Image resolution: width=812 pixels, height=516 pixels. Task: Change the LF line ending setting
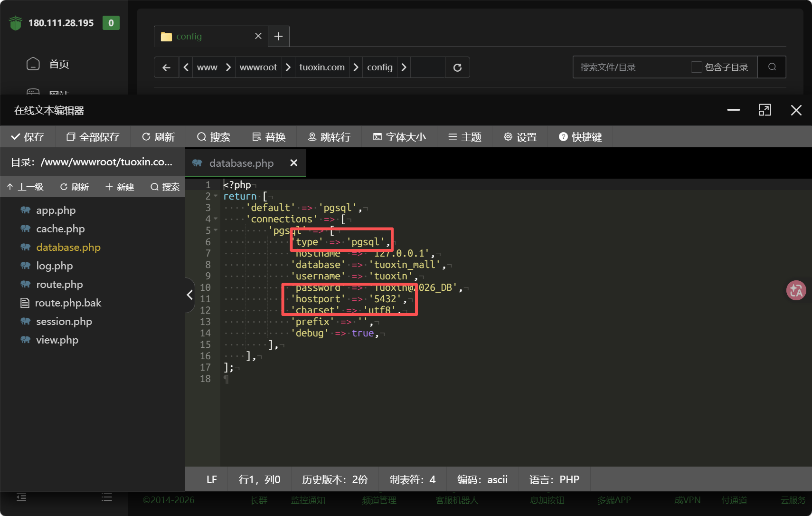coord(212,479)
